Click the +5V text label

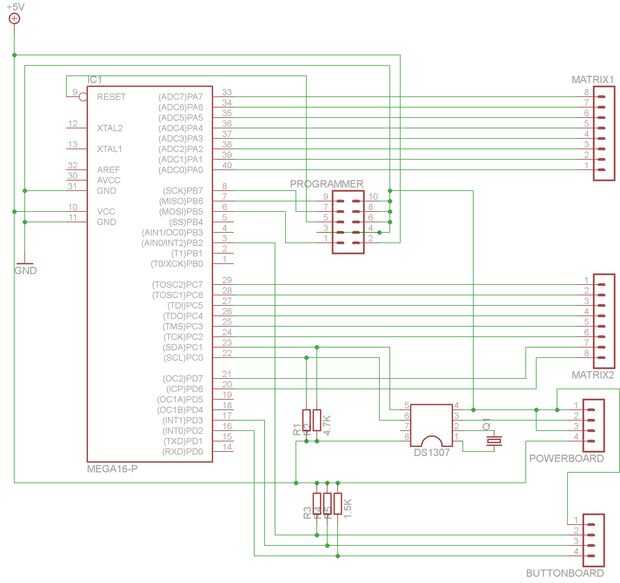click(x=16, y=7)
